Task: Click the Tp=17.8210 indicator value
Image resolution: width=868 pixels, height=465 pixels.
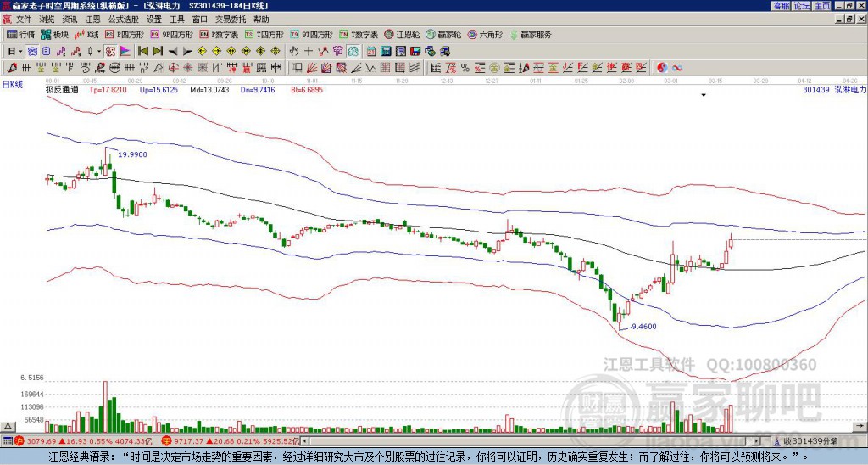Action: pyautogui.click(x=108, y=89)
